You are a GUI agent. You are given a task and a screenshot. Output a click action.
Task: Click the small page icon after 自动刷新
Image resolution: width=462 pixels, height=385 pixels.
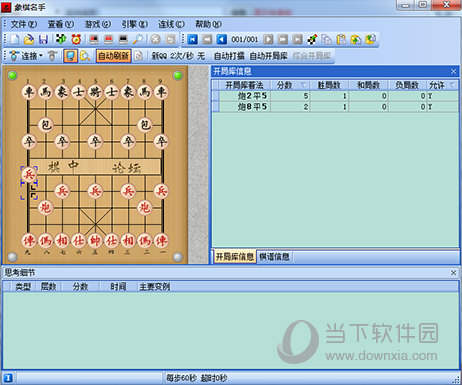138,56
